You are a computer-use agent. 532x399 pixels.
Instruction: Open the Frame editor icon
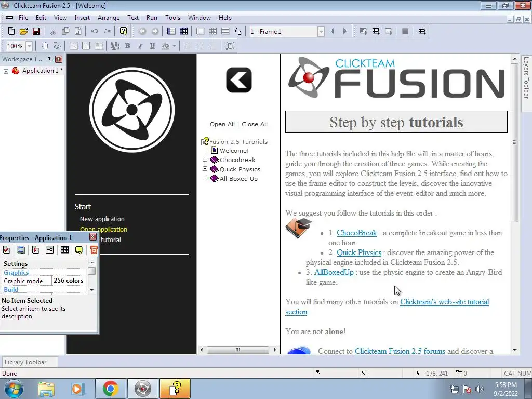(x=201, y=31)
